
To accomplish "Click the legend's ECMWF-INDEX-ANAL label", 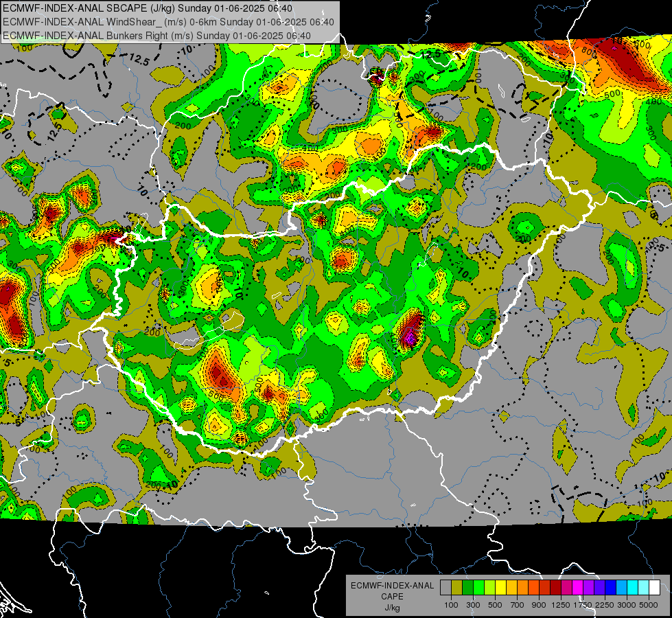I will (x=392, y=586).
